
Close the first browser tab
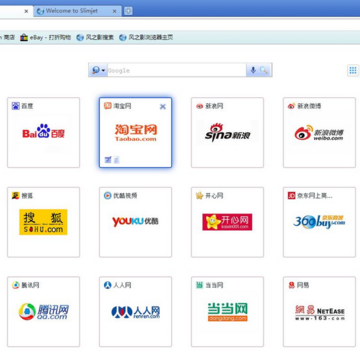(26, 11)
